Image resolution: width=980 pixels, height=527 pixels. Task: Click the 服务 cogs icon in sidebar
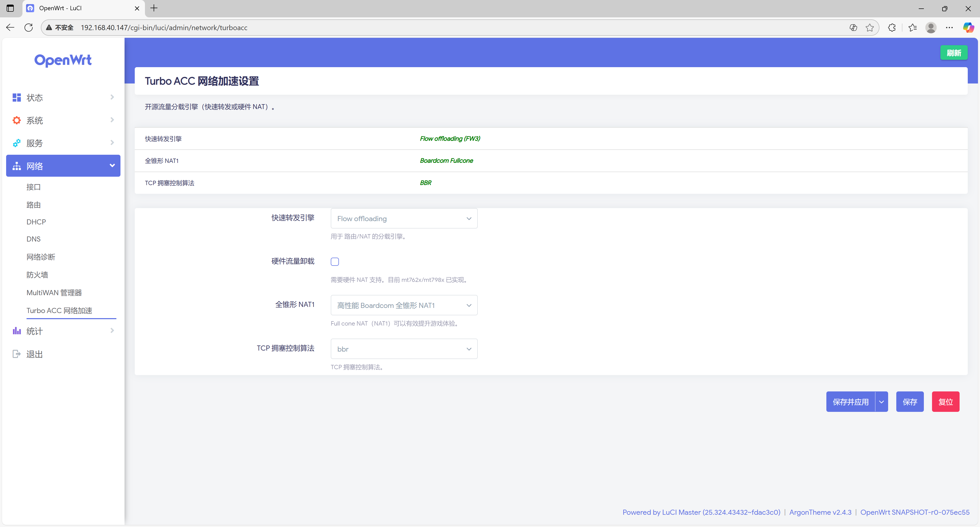coord(16,143)
